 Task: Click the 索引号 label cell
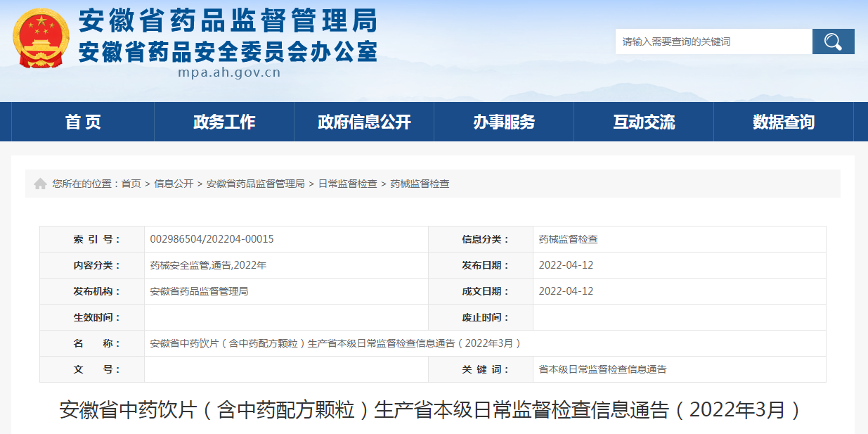(92, 239)
